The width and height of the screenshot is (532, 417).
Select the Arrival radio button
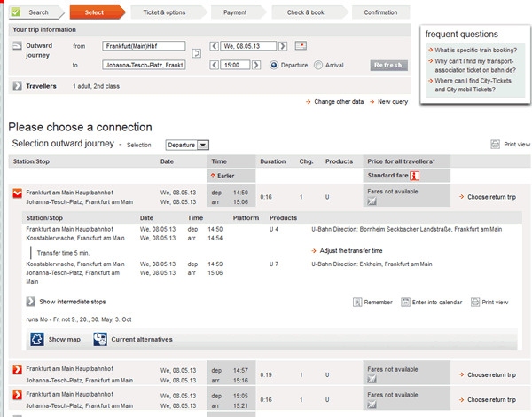[x=319, y=65]
